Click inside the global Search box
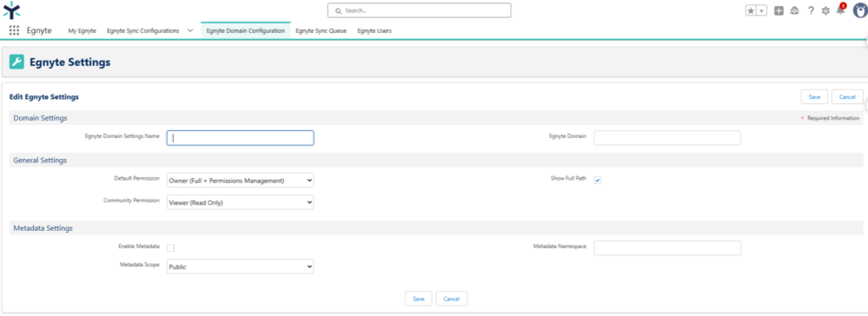The height and width of the screenshot is (316, 868). click(419, 10)
